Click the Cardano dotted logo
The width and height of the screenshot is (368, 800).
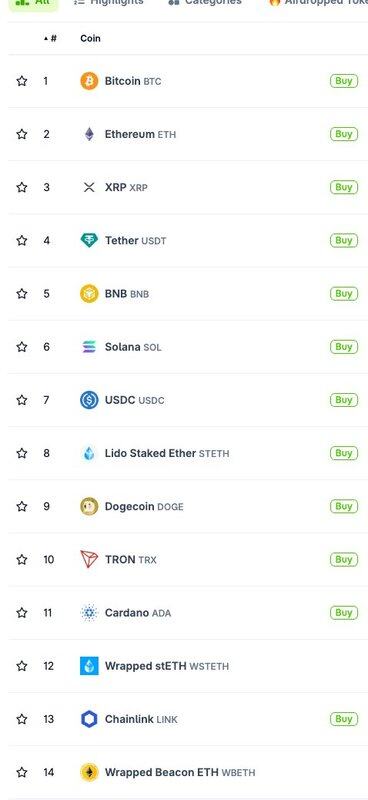coord(89,613)
